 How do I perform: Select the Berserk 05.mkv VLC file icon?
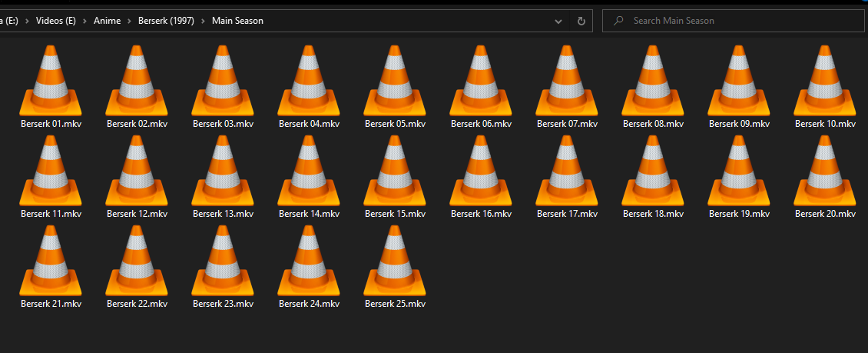pyautogui.click(x=395, y=81)
